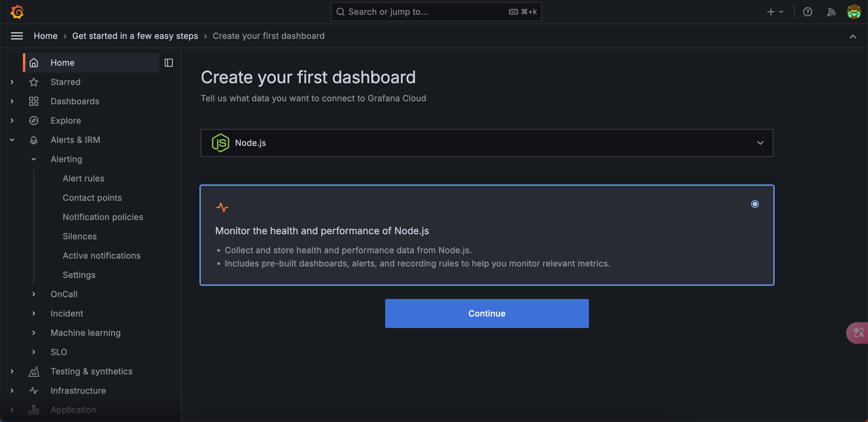Click the Application bar chart icon
This screenshot has width=868, height=422.
tap(33, 410)
